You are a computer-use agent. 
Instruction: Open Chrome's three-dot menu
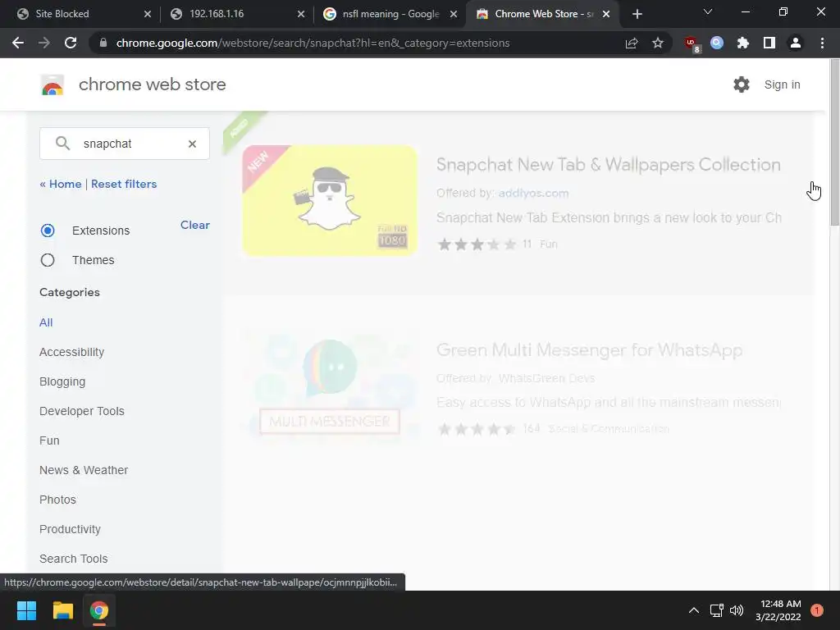(x=822, y=43)
